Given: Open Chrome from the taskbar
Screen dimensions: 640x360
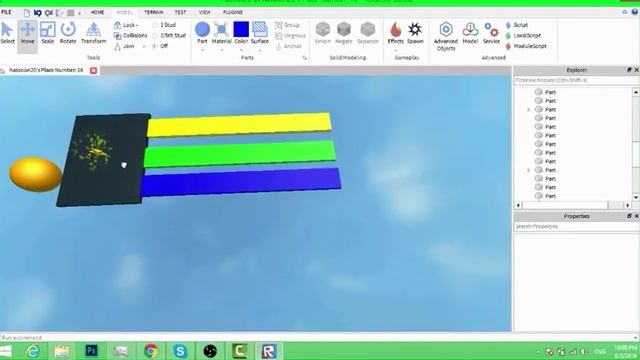Looking at the screenshot, I should (151, 351).
